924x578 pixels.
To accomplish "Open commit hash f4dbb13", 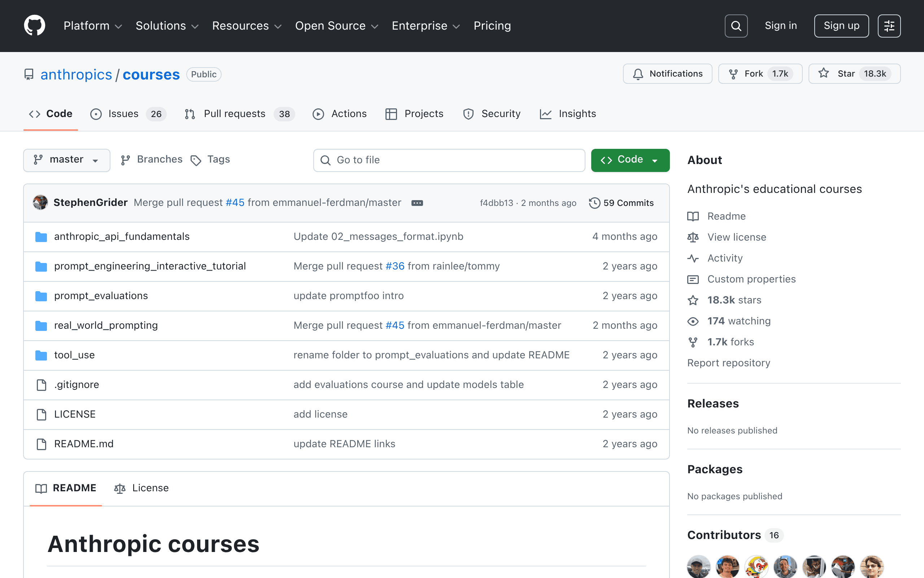I will pyautogui.click(x=496, y=203).
